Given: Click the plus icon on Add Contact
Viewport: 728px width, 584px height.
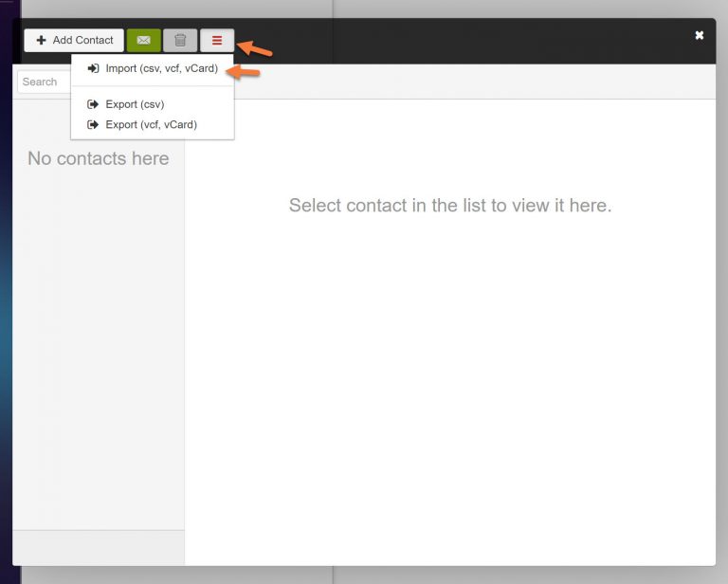Looking at the screenshot, I should click(x=41, y=41).
